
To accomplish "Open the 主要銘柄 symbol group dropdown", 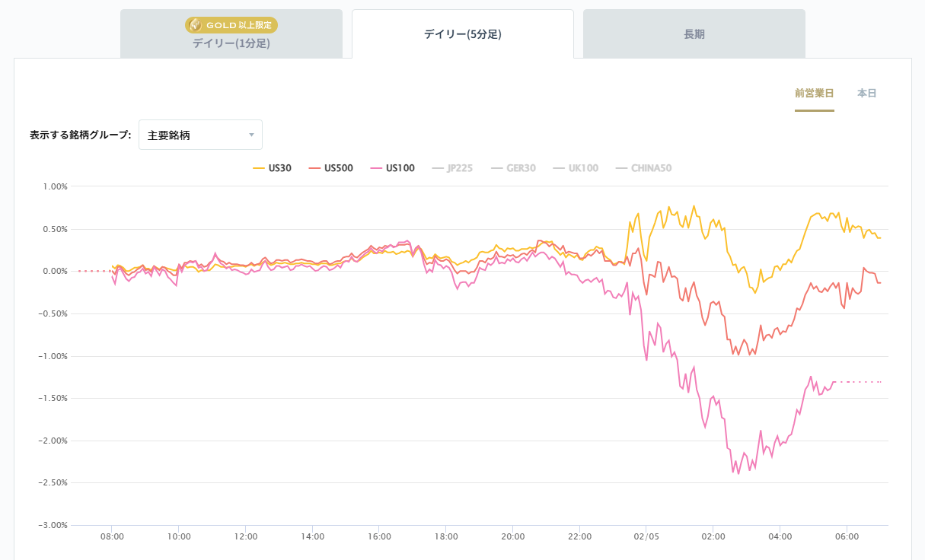I will [x=200, y=135].
